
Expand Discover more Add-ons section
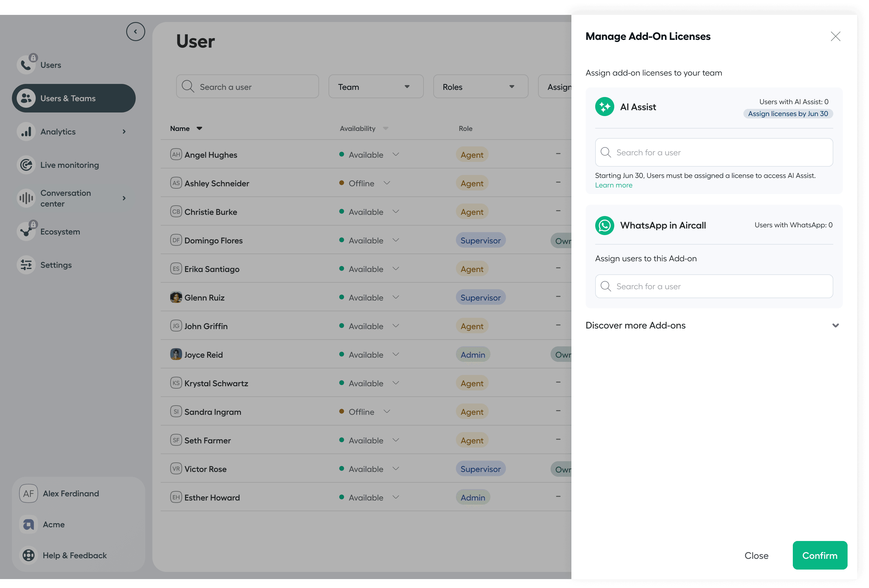(835, 326)
